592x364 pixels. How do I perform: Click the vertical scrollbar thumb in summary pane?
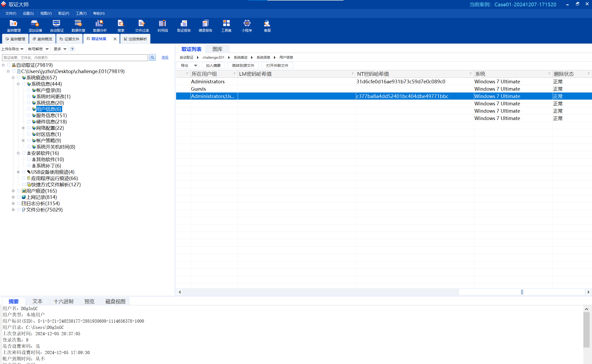pos(586,330)
